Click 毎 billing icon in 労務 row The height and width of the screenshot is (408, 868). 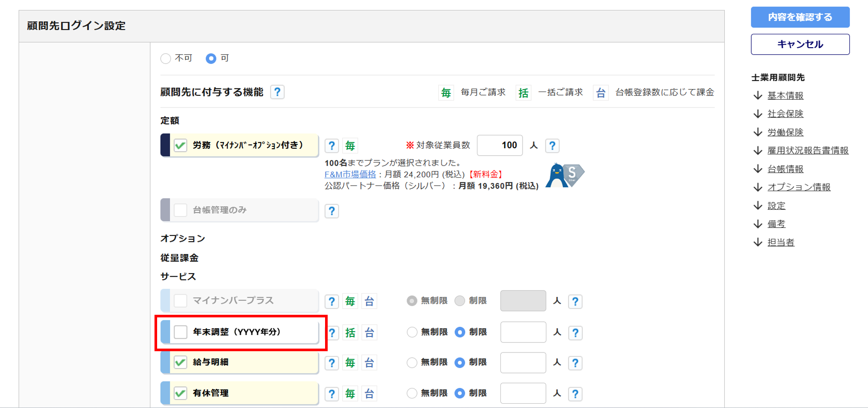(x=350, y=146)
